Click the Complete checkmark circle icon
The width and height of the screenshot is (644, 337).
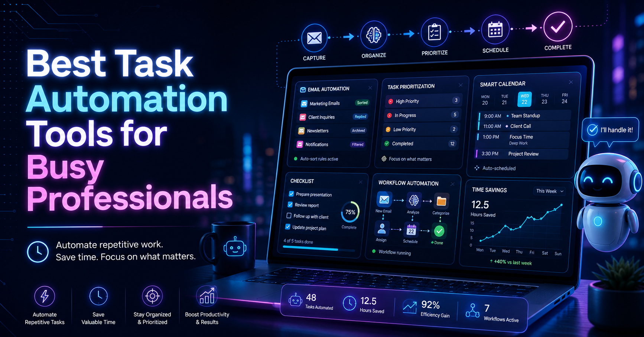click(558, 26)
